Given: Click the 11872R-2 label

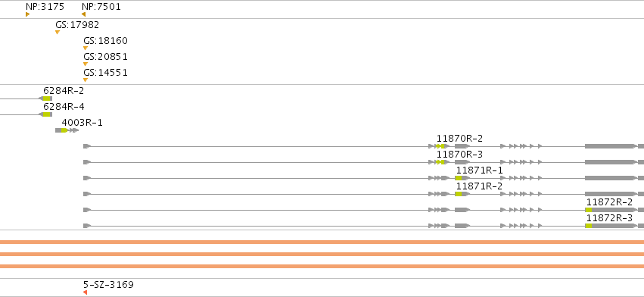Looking at the screenshot, I should point(609,202).
